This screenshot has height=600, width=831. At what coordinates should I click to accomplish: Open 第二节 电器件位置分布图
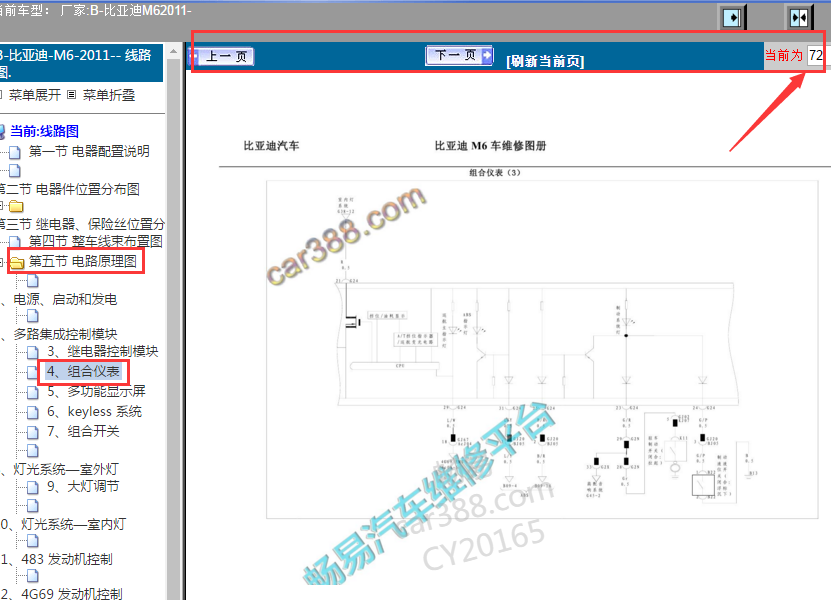pos(70,189)
